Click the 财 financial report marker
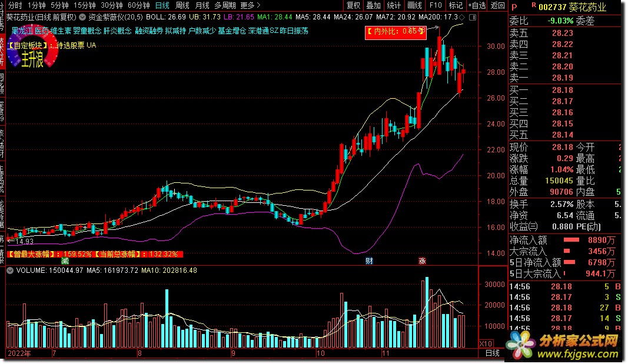The image size is (628, 364). pyautogui.click(x=369, y=261)
